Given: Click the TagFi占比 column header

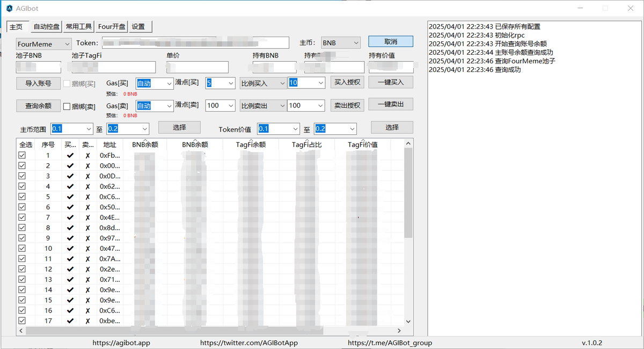Looking at the screenshot, I should point(307,145).
